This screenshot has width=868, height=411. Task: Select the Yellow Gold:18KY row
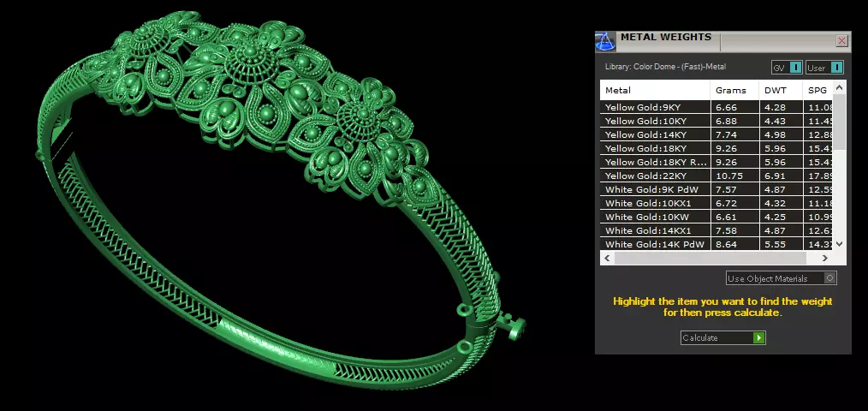click(716, 148)
